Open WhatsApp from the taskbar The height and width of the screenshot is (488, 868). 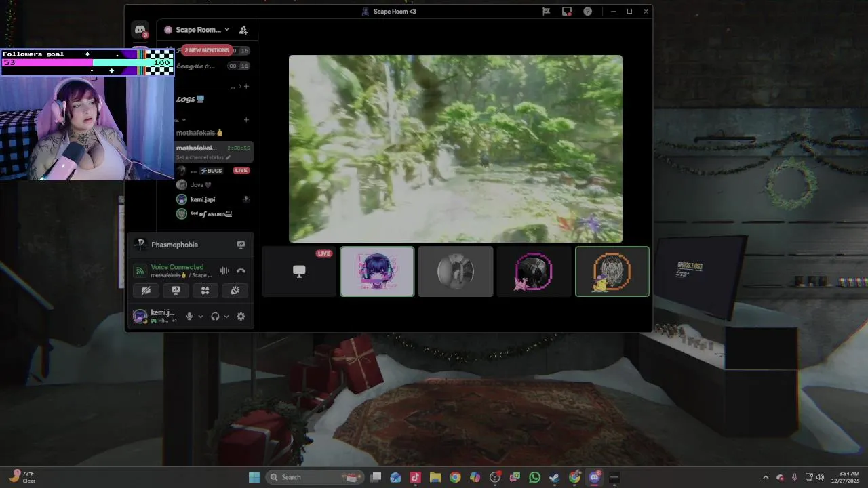click(535, 477)
